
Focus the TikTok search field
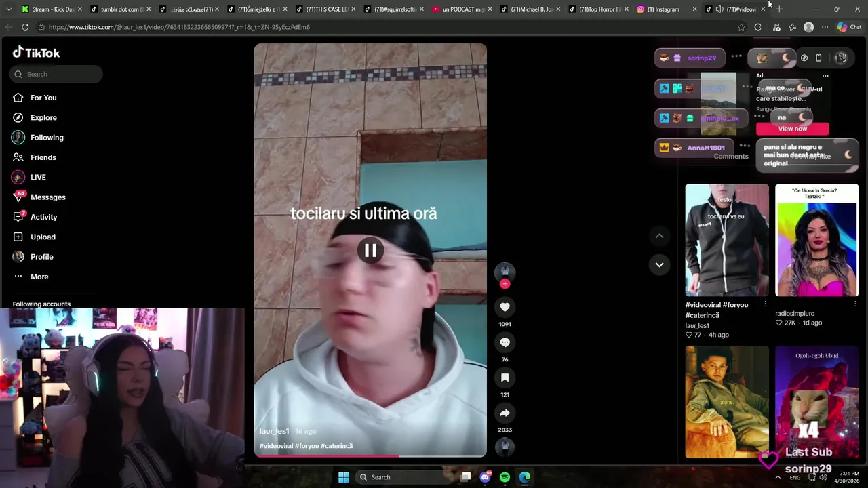56,74
